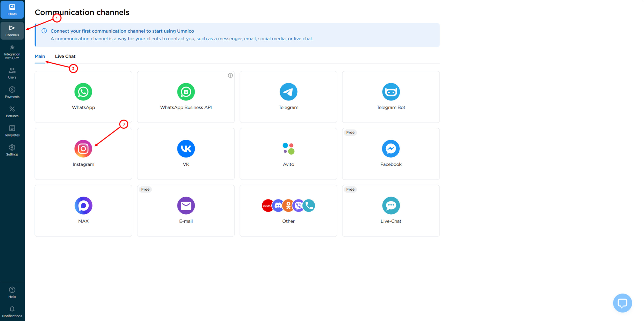Open Integration with CRM settings
Screen dimensions: 644x321
coord(12,52)
